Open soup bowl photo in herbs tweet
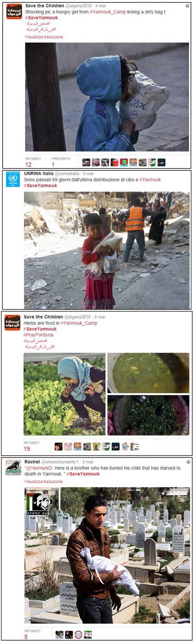Screen dimensions: 196x644 [x=148, y=373]
